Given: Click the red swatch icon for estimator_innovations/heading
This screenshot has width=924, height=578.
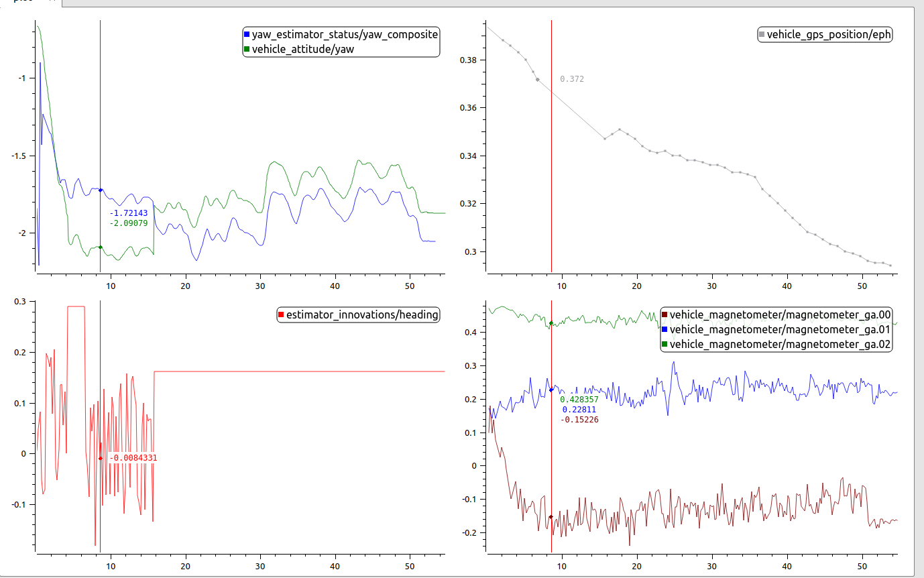Looking at the screenshot, I should point(282,313).
